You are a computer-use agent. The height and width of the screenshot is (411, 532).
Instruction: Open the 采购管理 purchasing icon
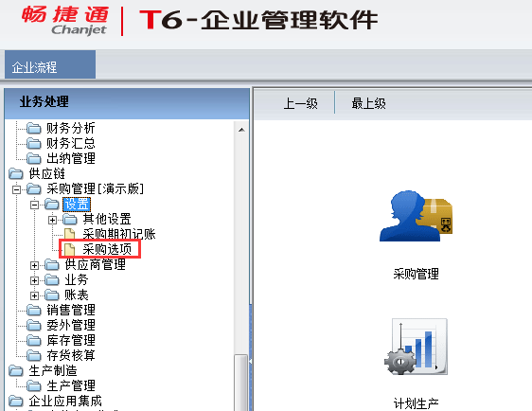pos(416,216)
